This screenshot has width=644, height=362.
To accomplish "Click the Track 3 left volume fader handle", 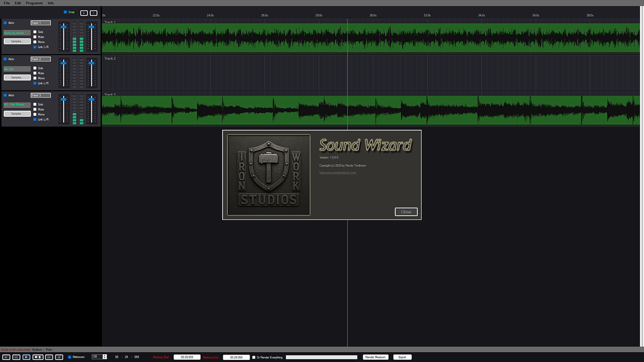I will point(63,99).
